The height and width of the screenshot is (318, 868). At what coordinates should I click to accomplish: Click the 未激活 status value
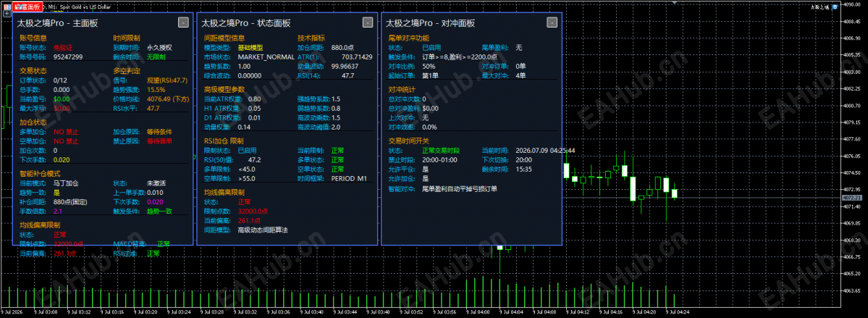(156, 183)
